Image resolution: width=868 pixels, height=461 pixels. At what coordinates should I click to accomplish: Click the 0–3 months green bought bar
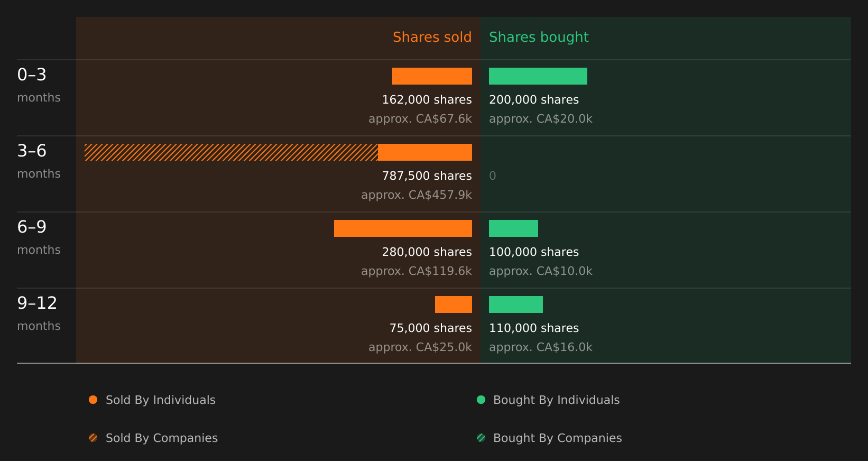538,76
